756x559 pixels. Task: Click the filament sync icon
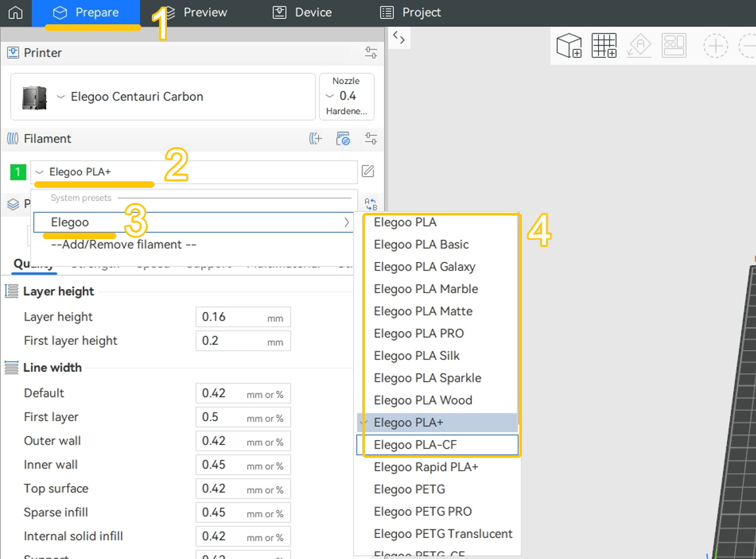tap(343, 139)
